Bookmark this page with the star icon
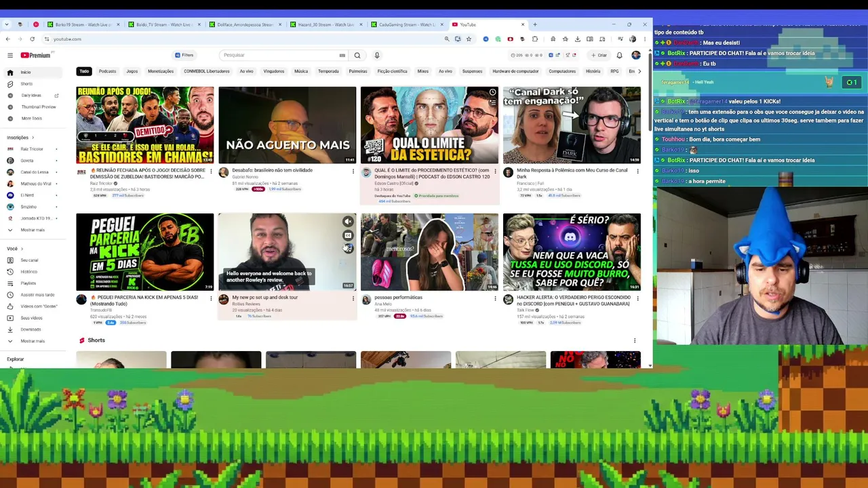Screen dimensions: 868x488 pyautogui.click(x=469, y=39)
